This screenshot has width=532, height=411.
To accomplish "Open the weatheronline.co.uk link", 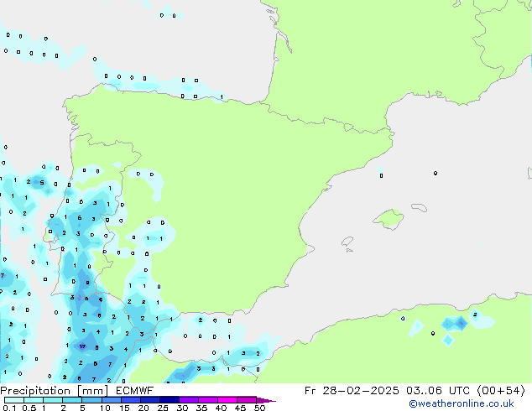I will 462,403.
